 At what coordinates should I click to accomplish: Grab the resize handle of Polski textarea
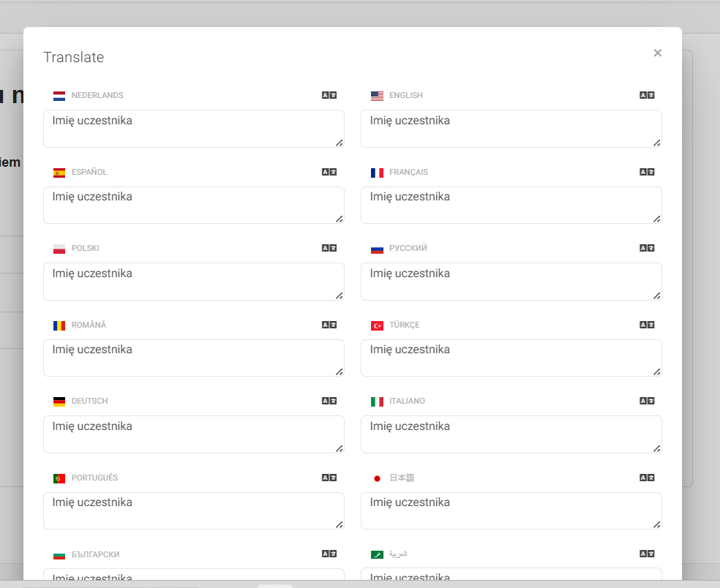340,295
